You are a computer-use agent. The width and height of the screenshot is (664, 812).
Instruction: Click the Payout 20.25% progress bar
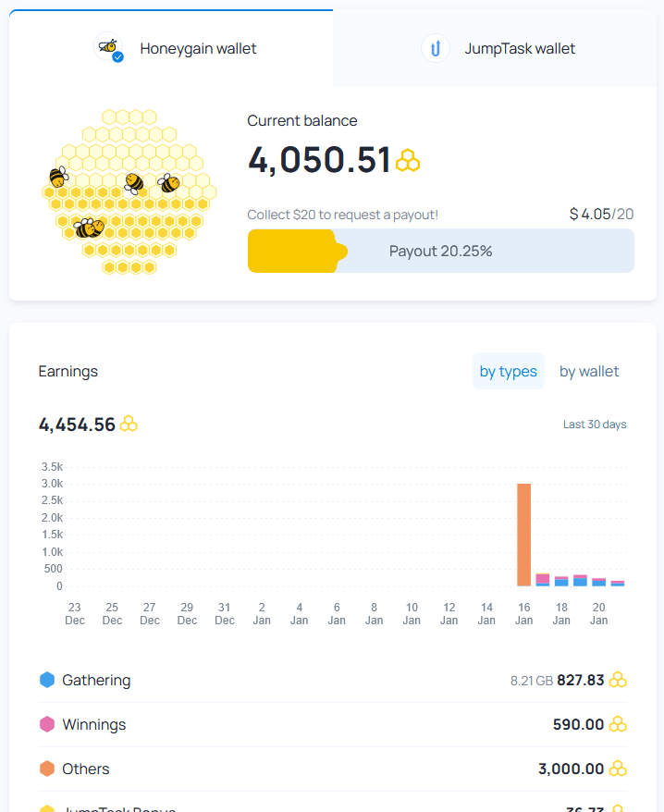tap(440, 251)
